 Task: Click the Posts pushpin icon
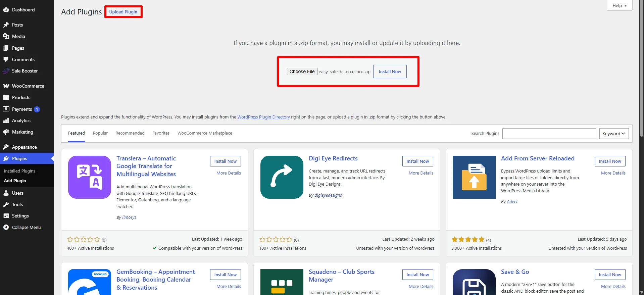6,25
